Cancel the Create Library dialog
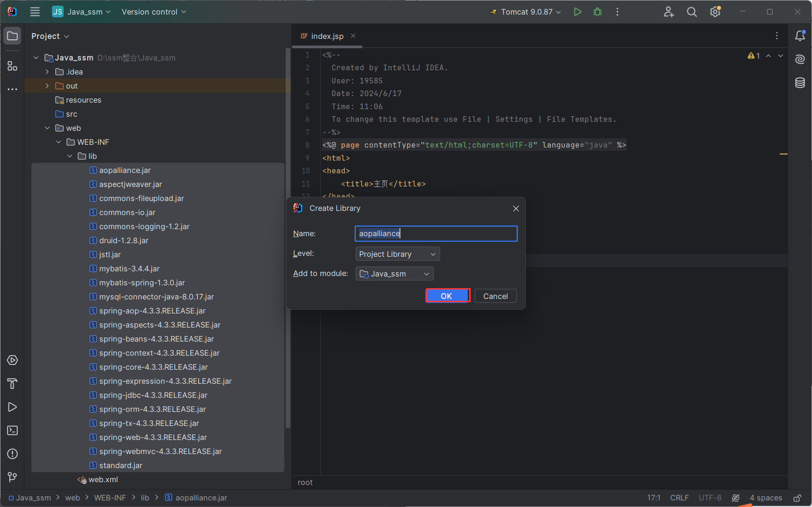Image resolution: width=812 pixels, height=507 pixels. pos(495,296)
